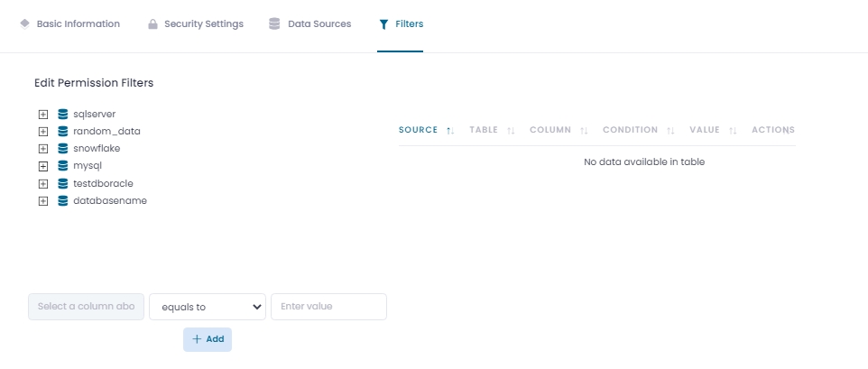This screenshot has width=868, height=369.
Task: Click sort arrows beside Condition header
Action: tap(670, 131)
